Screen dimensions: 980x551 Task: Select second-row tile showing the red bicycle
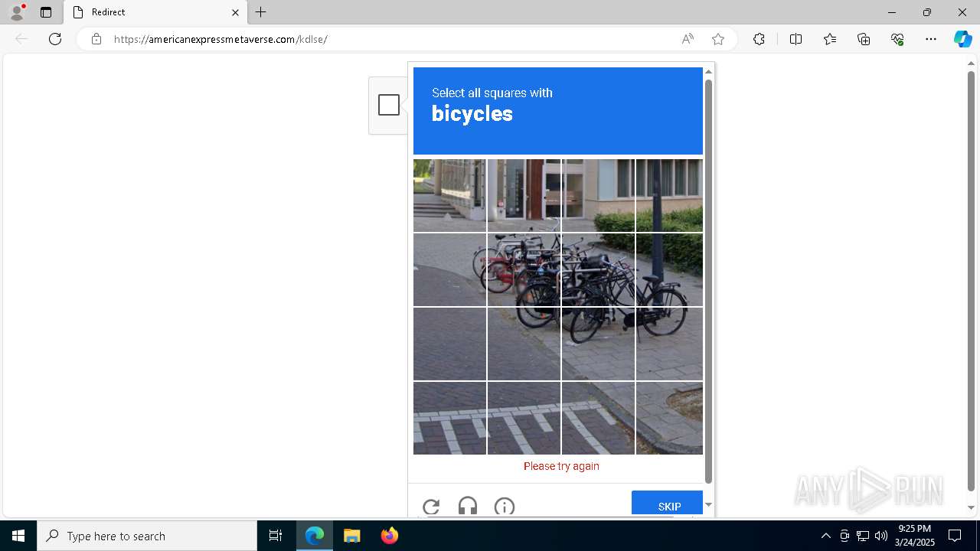click(524, 269)
